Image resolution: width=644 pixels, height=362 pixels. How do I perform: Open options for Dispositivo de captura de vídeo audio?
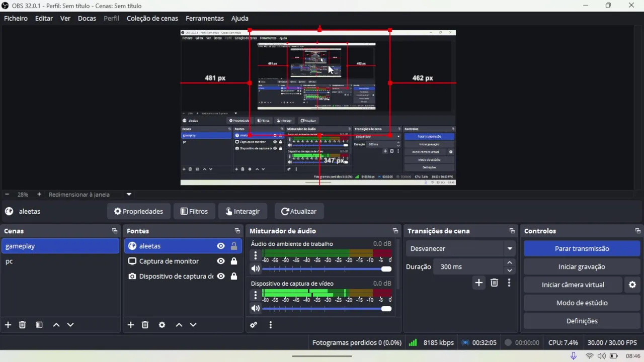point(256,295)
